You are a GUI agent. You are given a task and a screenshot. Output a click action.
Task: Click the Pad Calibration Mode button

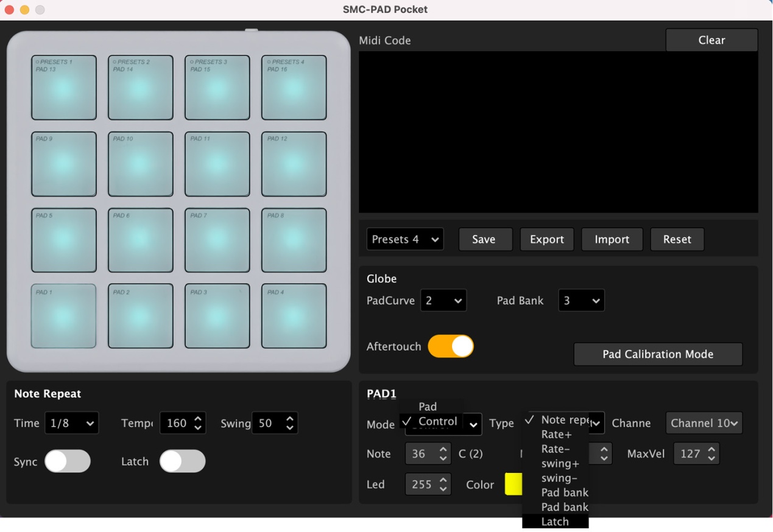(658, 354)
